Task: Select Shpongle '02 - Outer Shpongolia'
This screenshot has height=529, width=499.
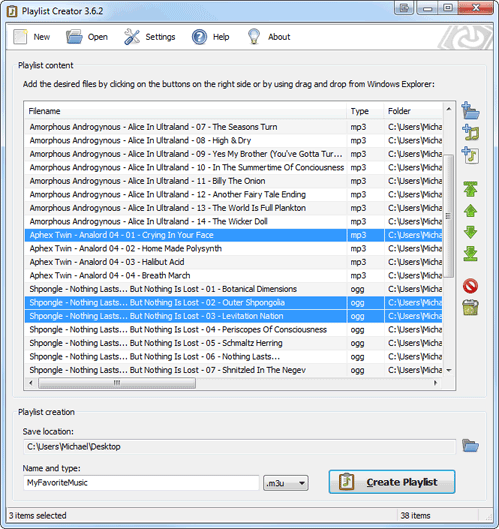Action: click(x=233, y=302)
